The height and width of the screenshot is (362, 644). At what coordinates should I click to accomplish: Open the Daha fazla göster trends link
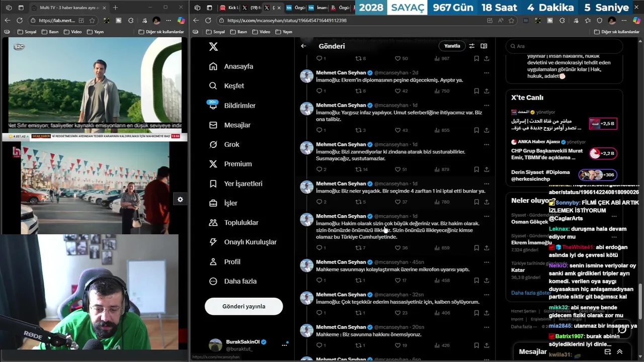click(531, 293)
